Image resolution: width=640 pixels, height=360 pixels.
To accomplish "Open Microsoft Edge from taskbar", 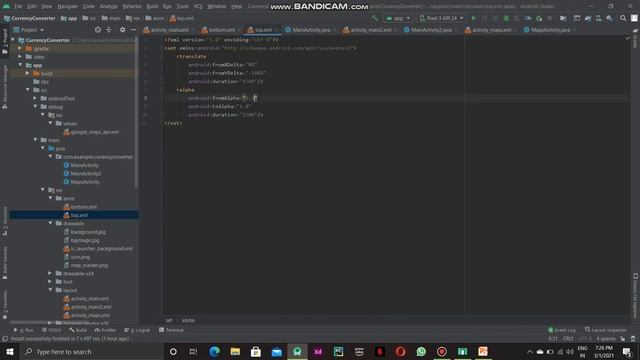I will tap(214, 351).
